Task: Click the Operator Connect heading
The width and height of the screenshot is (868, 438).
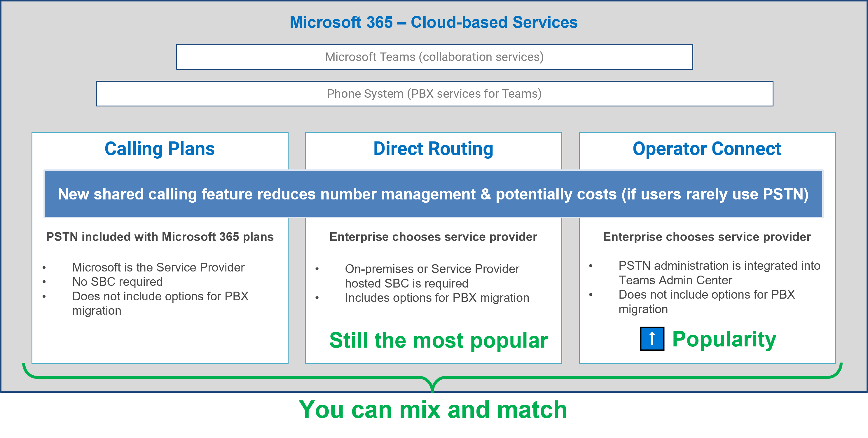Action: (x=707, y=149)
